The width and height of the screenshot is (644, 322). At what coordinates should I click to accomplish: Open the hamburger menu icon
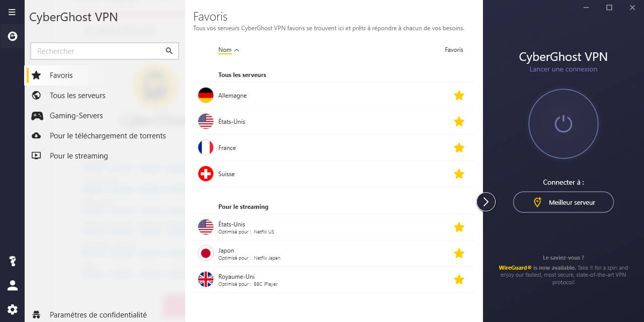click(12, 12)
